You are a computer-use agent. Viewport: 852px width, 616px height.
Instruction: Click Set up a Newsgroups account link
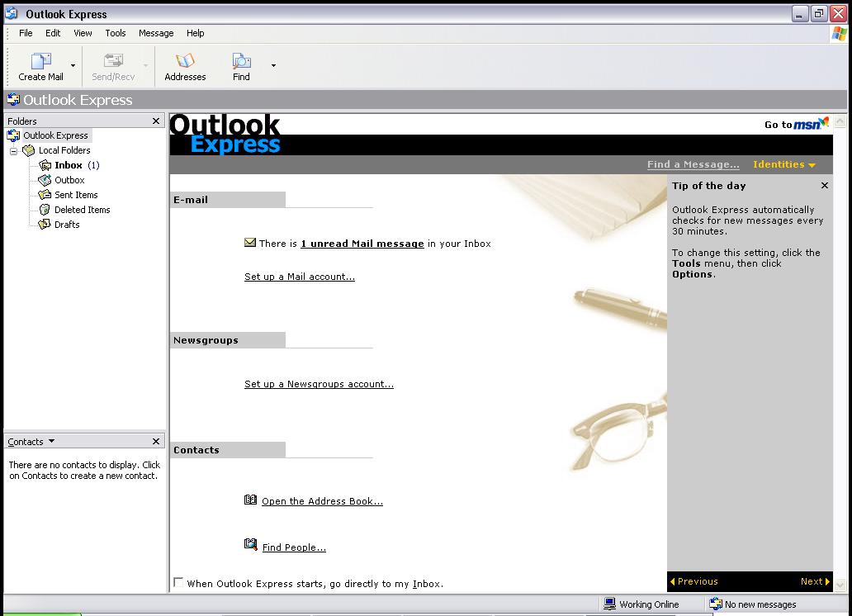[319, 384]
